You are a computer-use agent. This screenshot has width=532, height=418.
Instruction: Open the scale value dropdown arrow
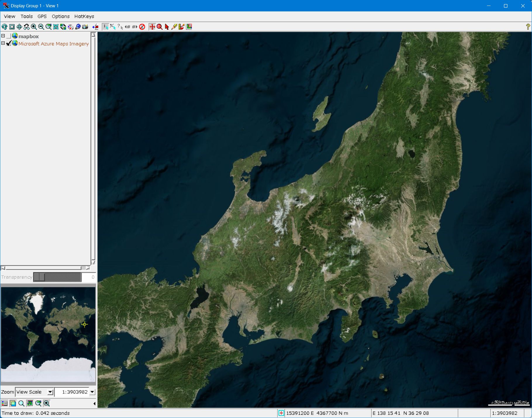(92, 392)
